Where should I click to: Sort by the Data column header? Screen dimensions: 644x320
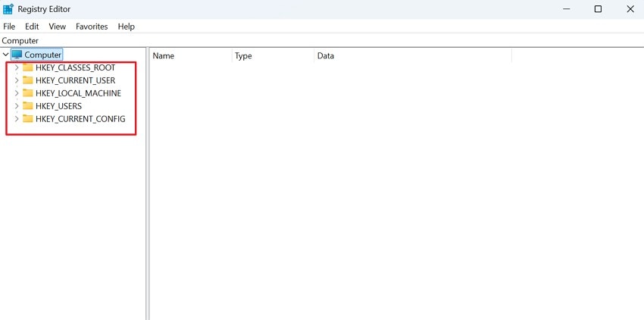pyautogui.click(x=413, y=55)
